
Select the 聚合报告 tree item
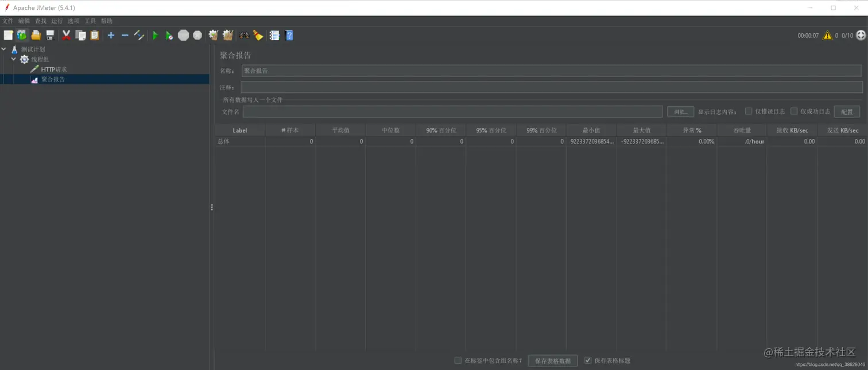pyautogui.click(x=53, y=80)
